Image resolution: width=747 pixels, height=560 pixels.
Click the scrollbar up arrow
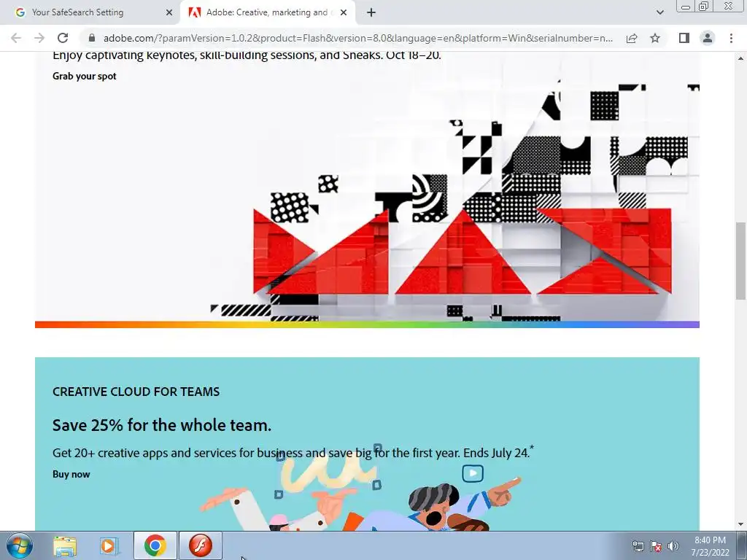pos(740,58)
